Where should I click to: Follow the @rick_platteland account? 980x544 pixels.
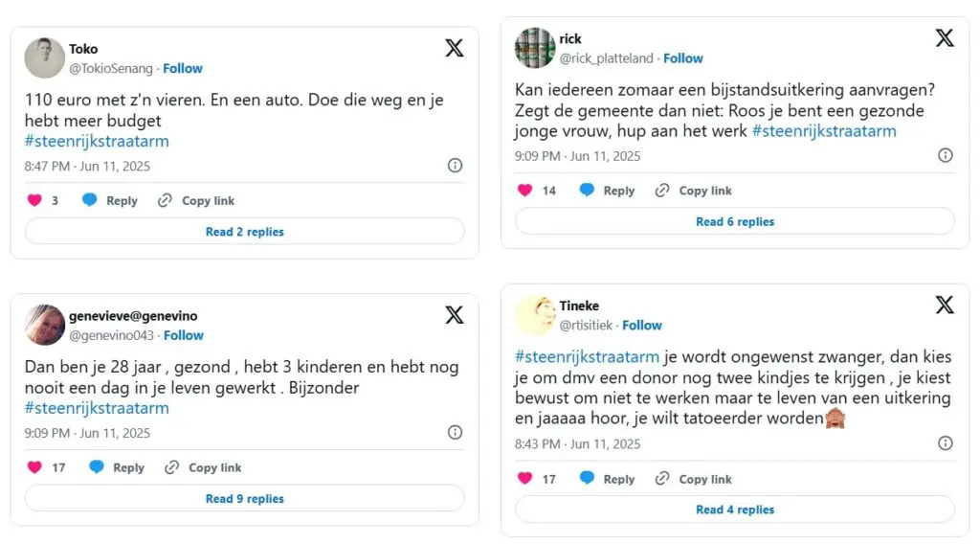pos(683,58)
